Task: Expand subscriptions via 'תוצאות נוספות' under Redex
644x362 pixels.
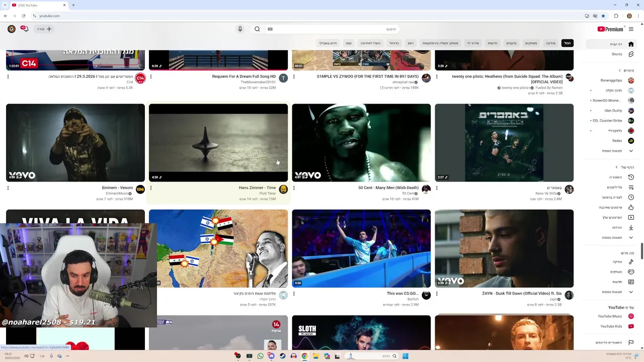Action: (612, 151)
